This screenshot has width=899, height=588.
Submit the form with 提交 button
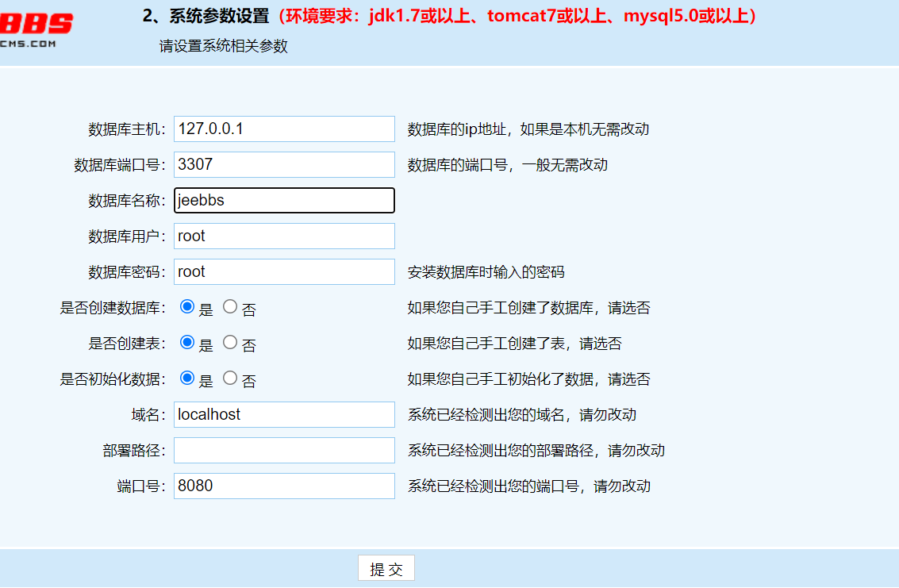tap(386, 568)
